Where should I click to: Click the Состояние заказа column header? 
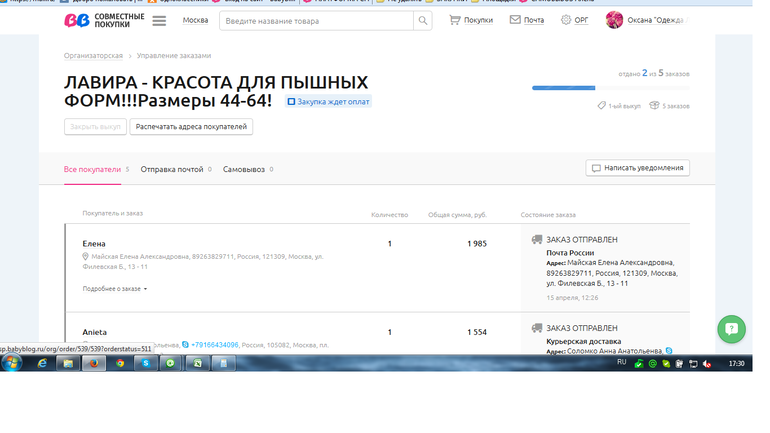click(x=548, y=215)
